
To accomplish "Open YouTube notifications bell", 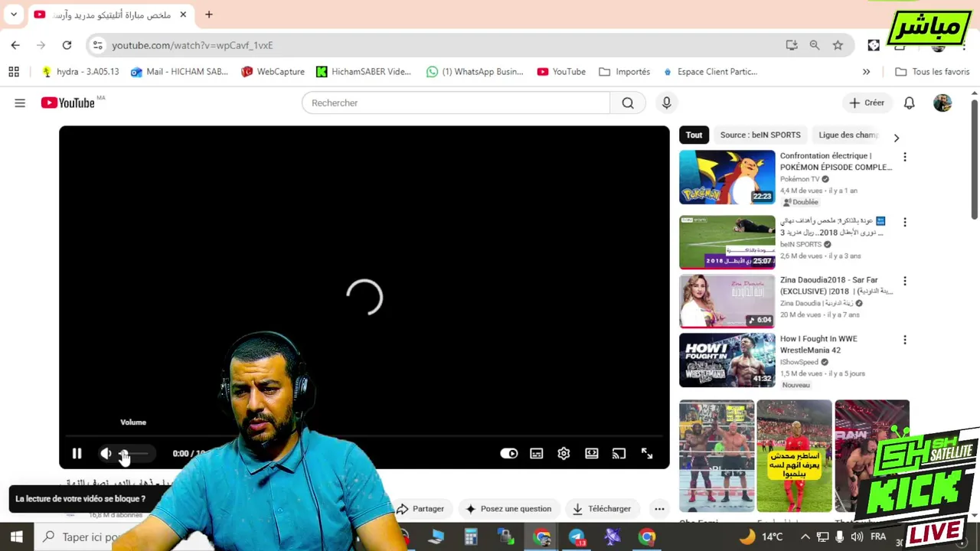I will point(910,103).
